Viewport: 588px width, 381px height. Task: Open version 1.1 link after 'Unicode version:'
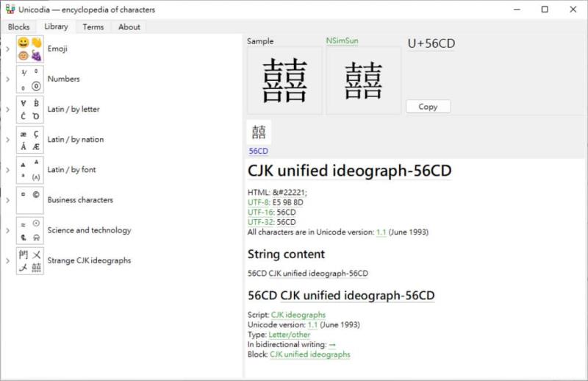tap(312, 324)
